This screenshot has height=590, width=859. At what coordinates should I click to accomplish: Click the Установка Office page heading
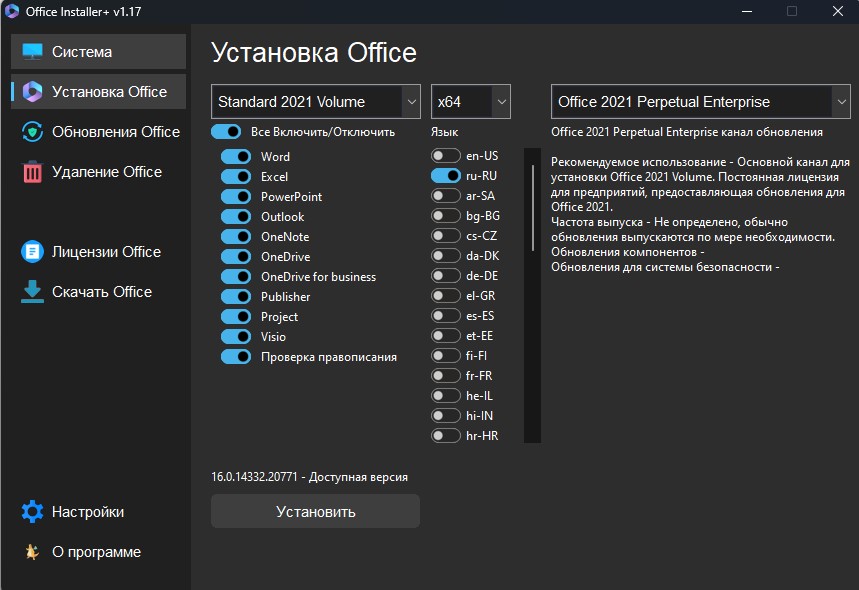point(314,53)
